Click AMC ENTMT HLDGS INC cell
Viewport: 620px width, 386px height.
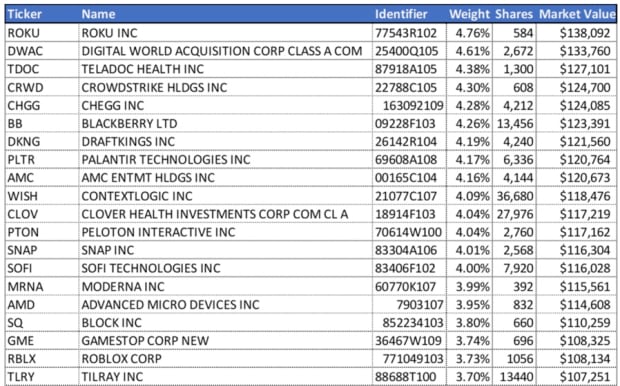[225, 178]
